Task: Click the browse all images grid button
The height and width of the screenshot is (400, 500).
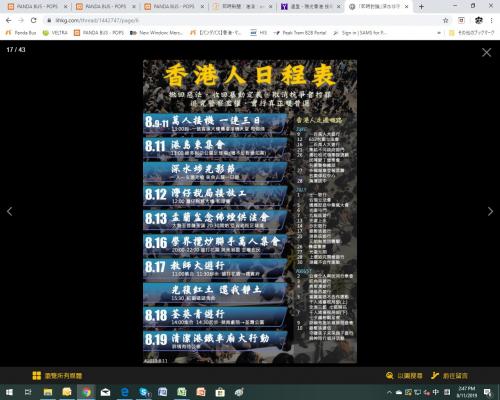Action: click(57, 376)
